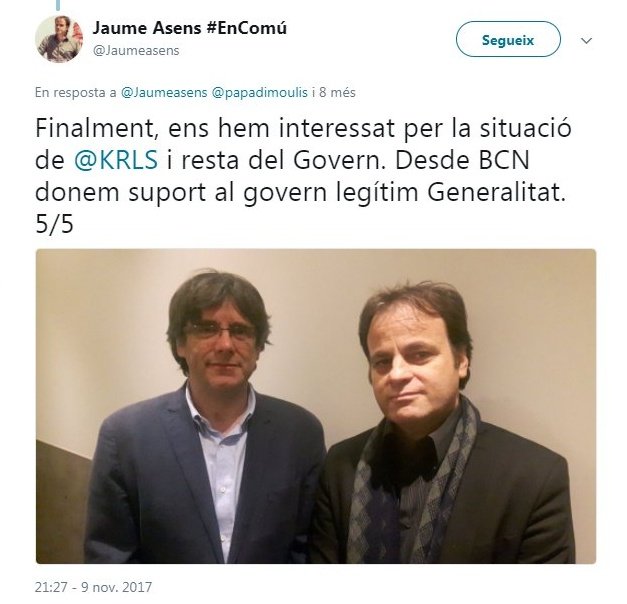
Task: Click the tweet text starting with Finalment
Action: [x=303, y=176]
